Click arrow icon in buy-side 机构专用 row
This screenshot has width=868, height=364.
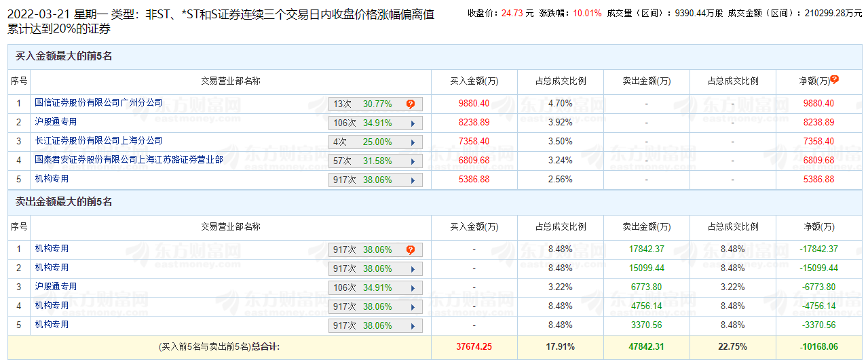coord(412,180)
